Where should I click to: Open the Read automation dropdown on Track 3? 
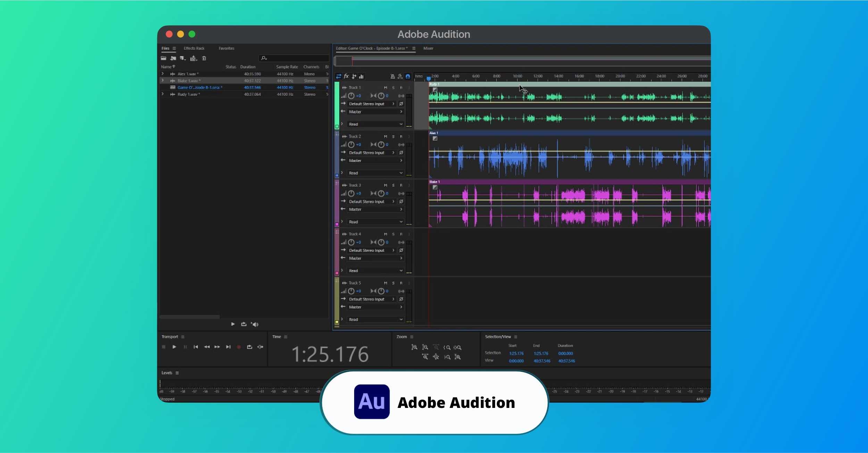coord(376,222)
